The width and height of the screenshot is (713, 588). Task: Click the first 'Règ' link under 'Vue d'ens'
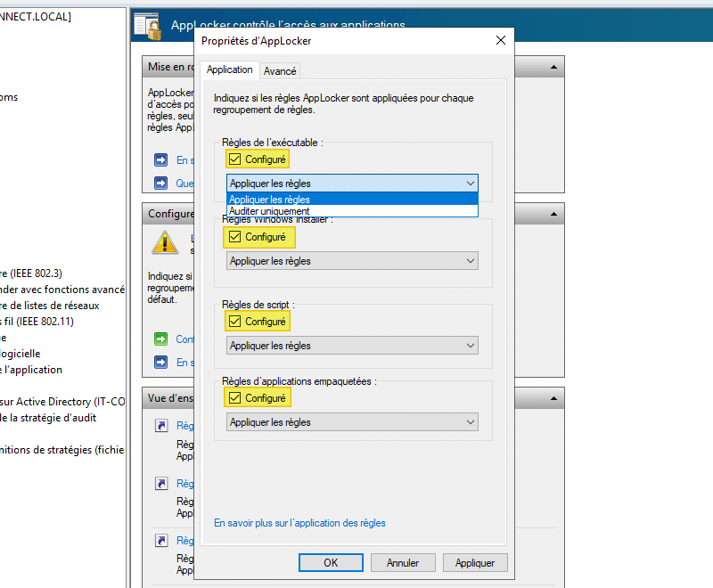(185, 426)
